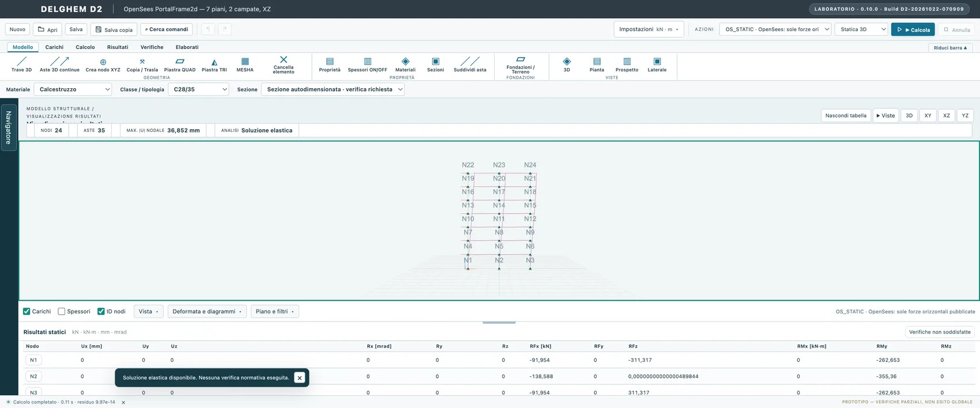Click Verifiche non soddisfatte button
The height and width of the screenshot is (408, 980).
[940, 332]
